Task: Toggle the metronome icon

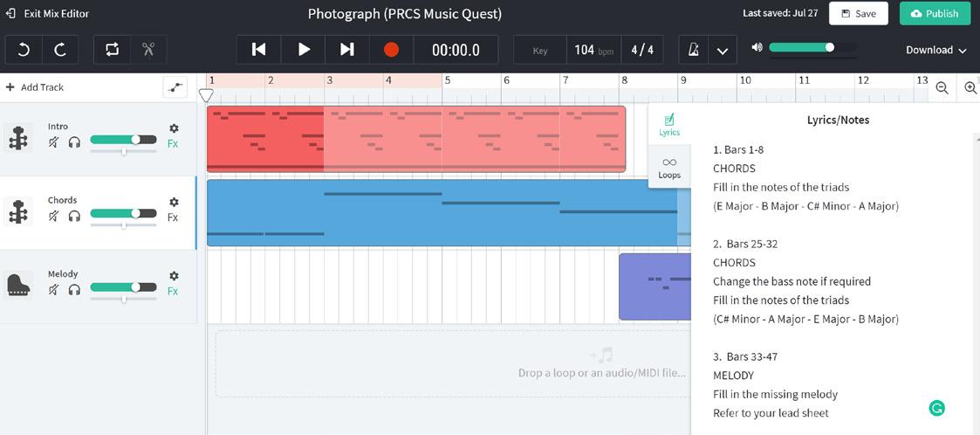Action: point(694,50)
